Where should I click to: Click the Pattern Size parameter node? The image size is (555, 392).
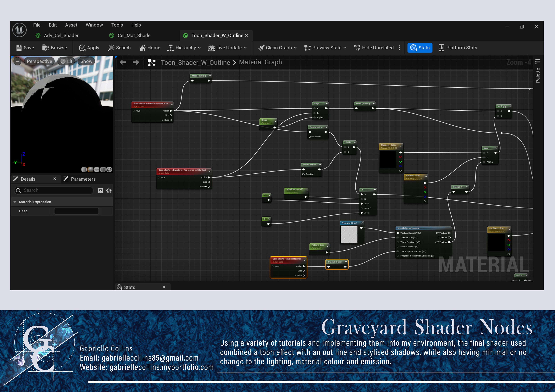tap(319, 249)
